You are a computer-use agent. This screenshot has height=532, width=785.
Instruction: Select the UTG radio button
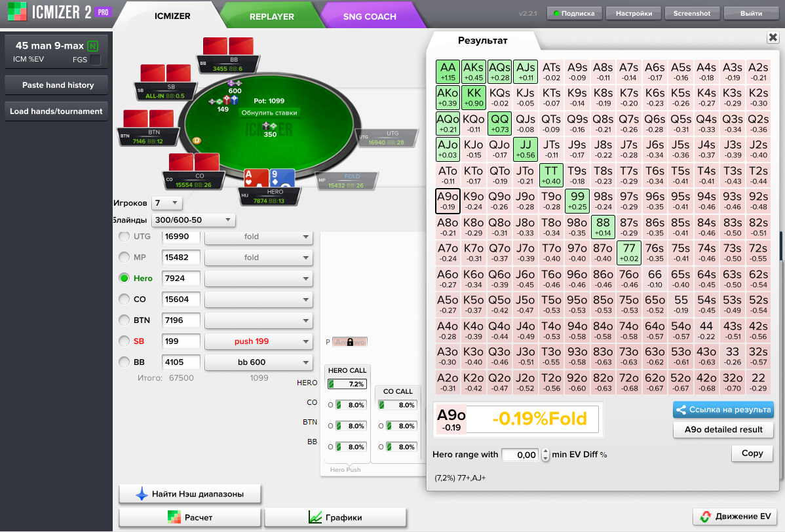coord(124,237)
